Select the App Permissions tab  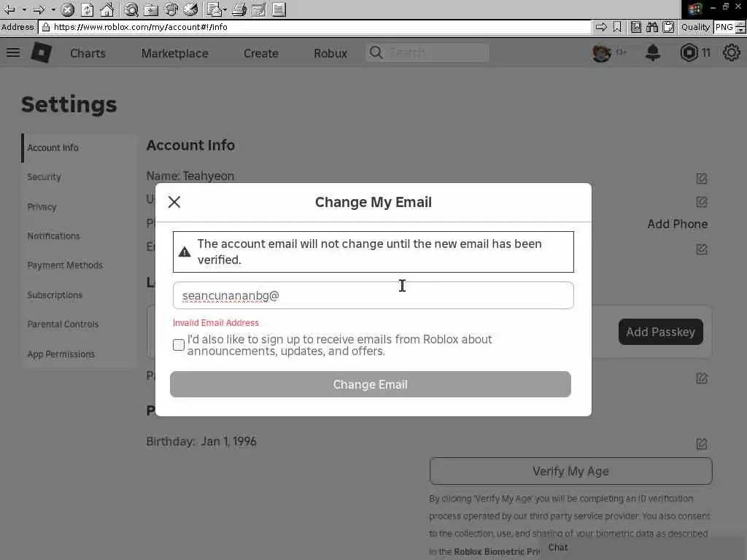pyautogui.click(x=79, y=354)
